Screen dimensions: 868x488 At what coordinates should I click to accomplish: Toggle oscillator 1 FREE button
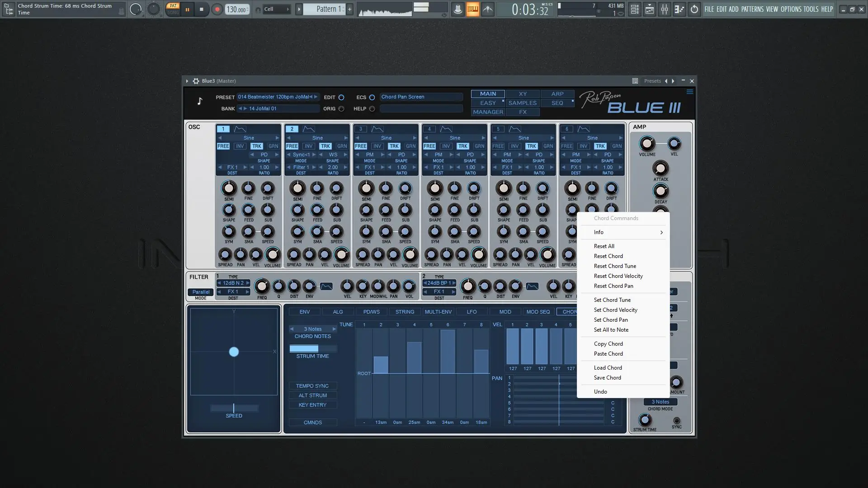pos(223,146)
